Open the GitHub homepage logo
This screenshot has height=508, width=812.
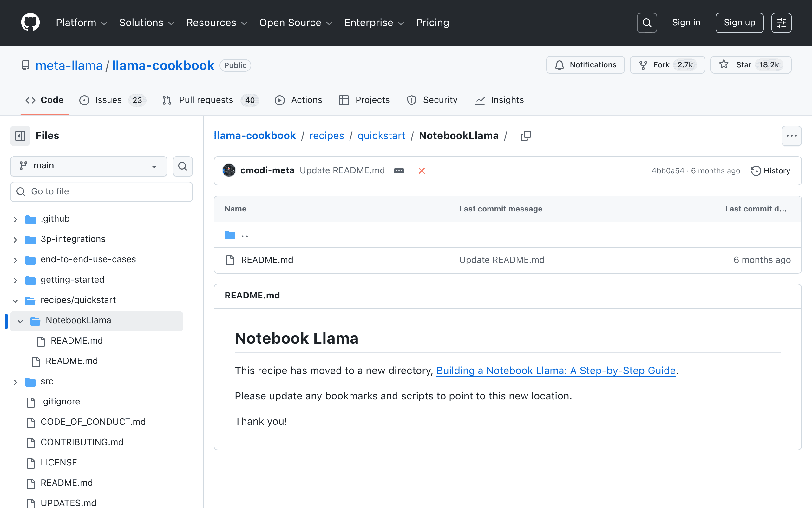pyautogui.click(x=30, y=23)
